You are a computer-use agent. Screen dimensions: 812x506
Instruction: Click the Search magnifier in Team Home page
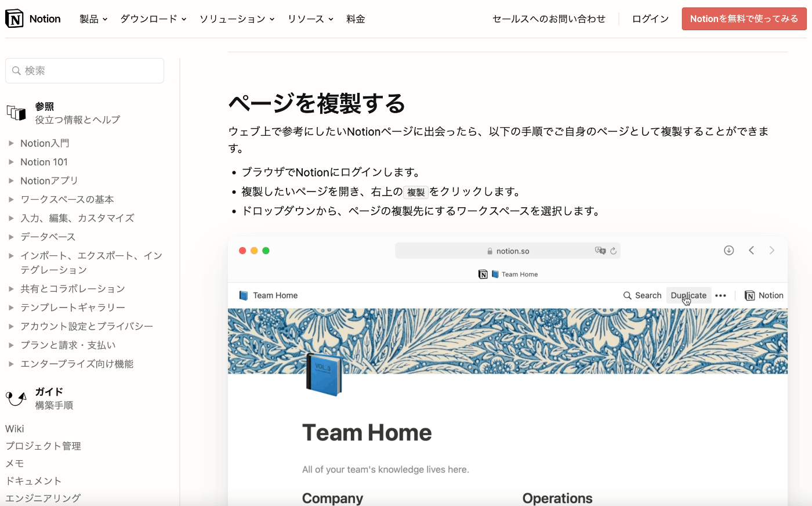[628, 295]
